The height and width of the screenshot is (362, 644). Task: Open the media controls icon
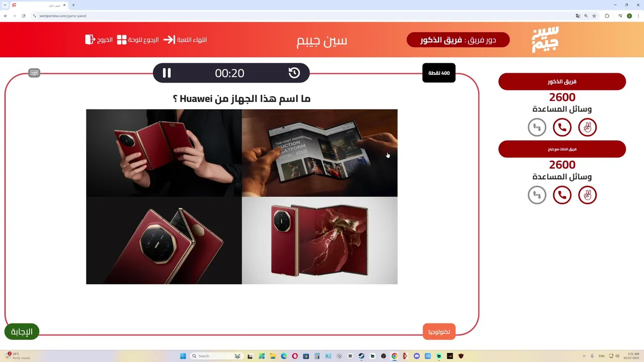[620, 16]
